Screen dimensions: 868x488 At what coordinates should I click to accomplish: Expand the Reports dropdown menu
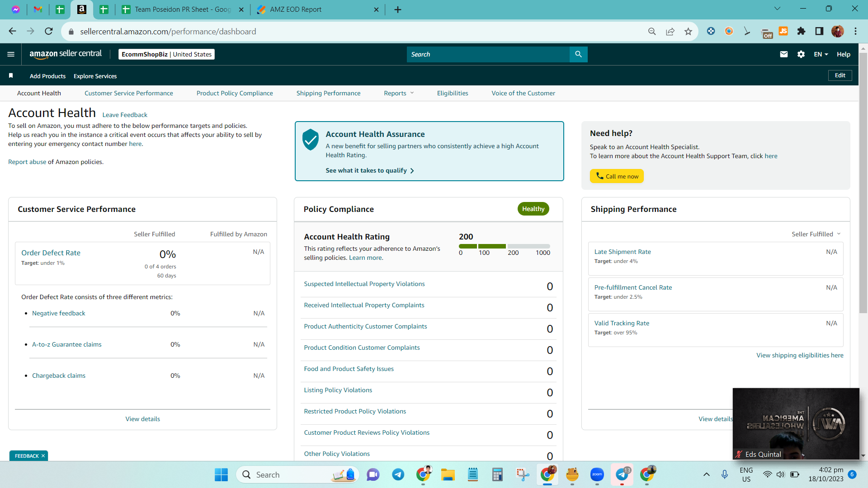coord(399,93)
